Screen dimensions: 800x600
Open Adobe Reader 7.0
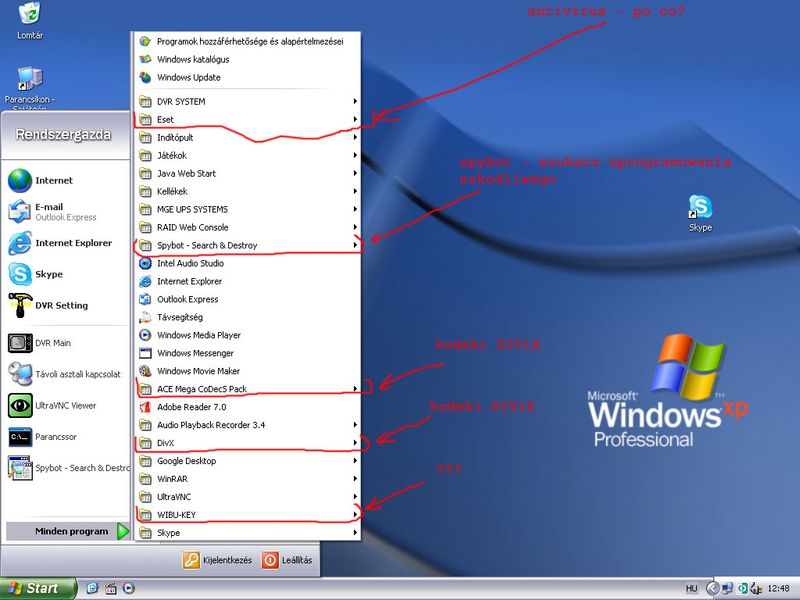[x=247, y=407]
